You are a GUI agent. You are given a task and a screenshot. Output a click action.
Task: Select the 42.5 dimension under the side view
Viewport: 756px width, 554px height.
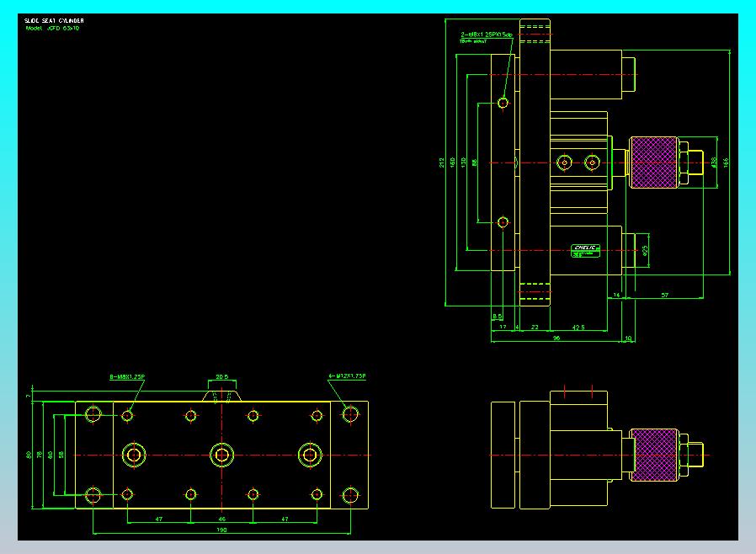click(x=578, y=328)
